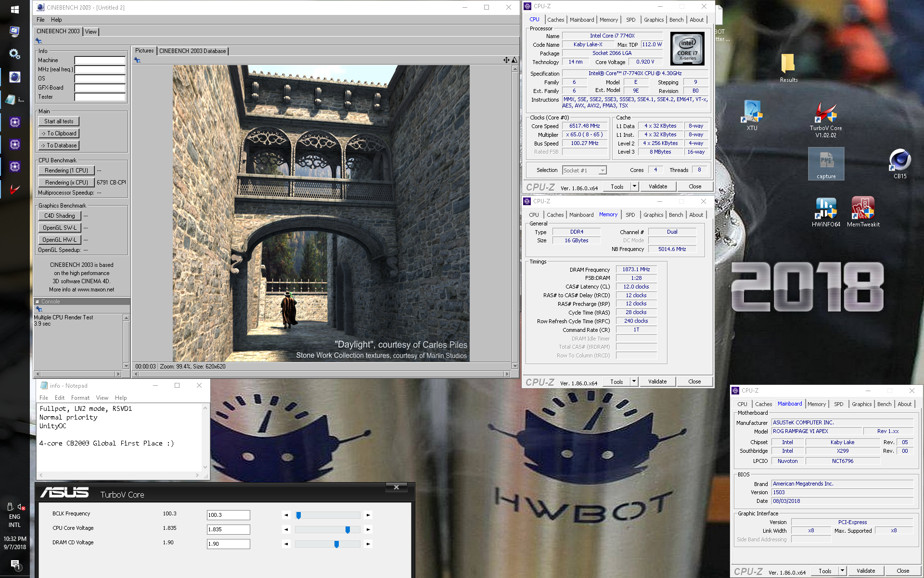Screen dimensions: 924x578
Task: Open the File menu in Cinebench
Action: click(x=40, y=20)
